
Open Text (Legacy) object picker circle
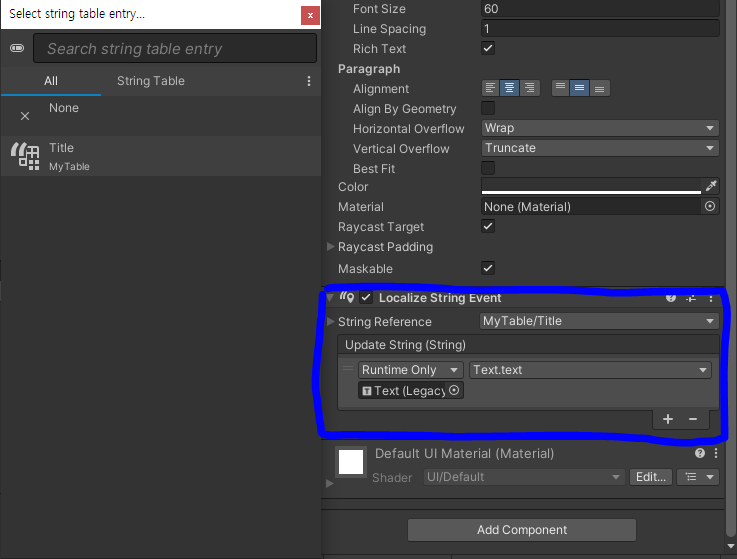click(x=454, y=390)
